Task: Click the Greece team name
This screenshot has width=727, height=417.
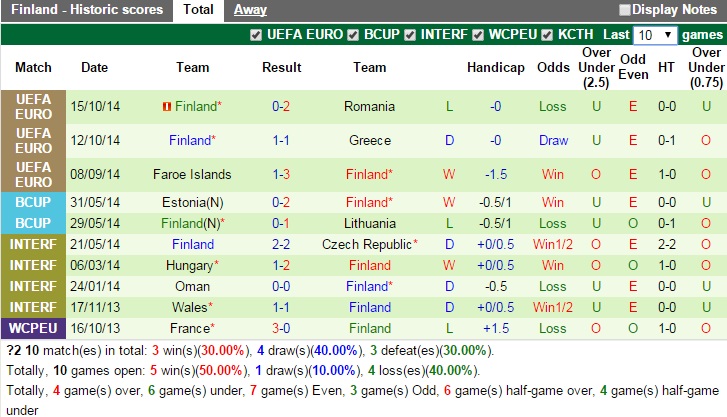Action: (370, 140)
